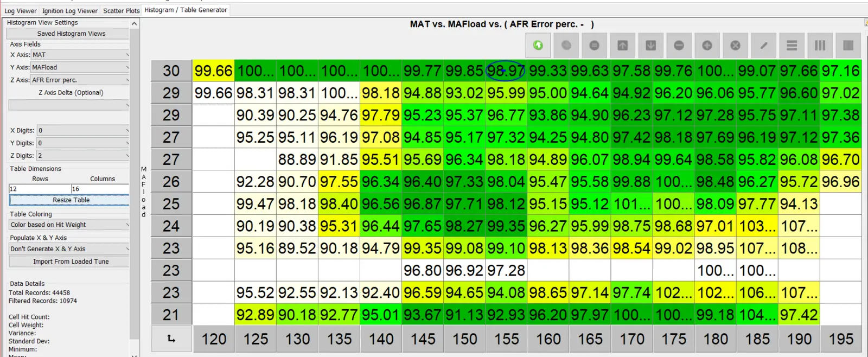Screen dimensions: 868x357
Task: Open the Populate X & Y Axis dropdown
Action: pyautogui.click(x=69, y=249)
